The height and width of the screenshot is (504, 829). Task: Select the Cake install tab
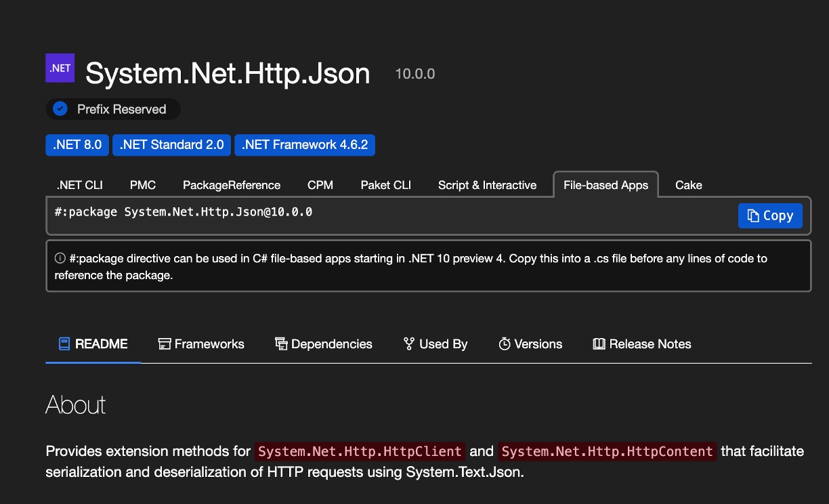[689, 185]
